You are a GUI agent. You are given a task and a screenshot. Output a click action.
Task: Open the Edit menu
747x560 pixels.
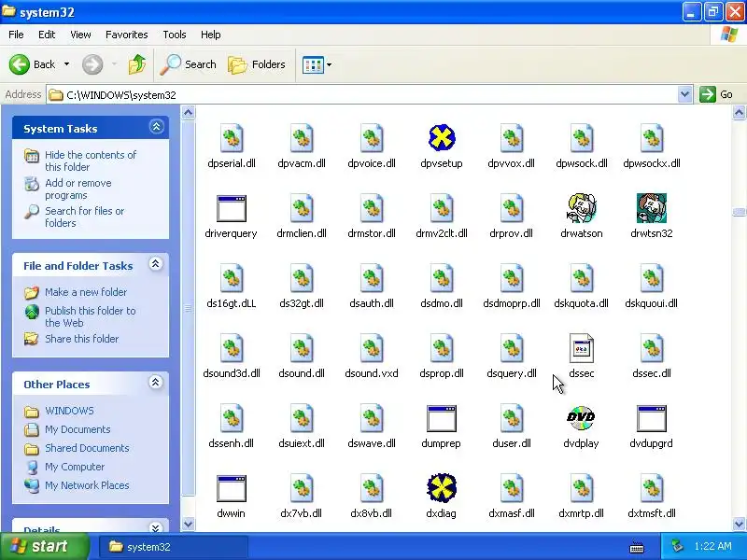pyautogui.click(x=47, y=35)
